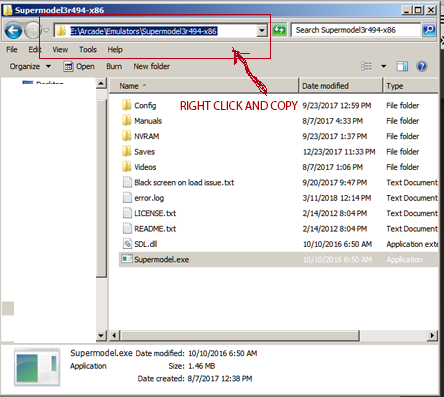Select the Videos folder icon
The width and height of the screenshot is (444, 397).
[x=127, y=167]
